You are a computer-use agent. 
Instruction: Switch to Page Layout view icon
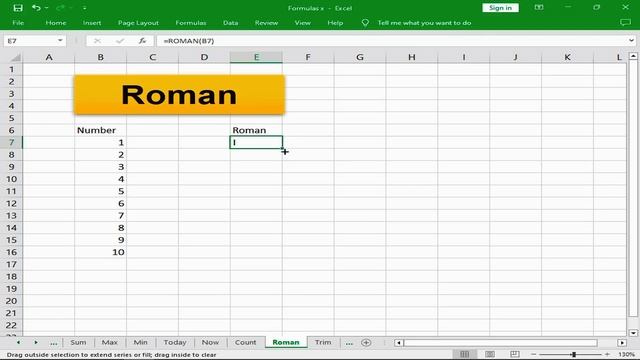coord(490,354)
